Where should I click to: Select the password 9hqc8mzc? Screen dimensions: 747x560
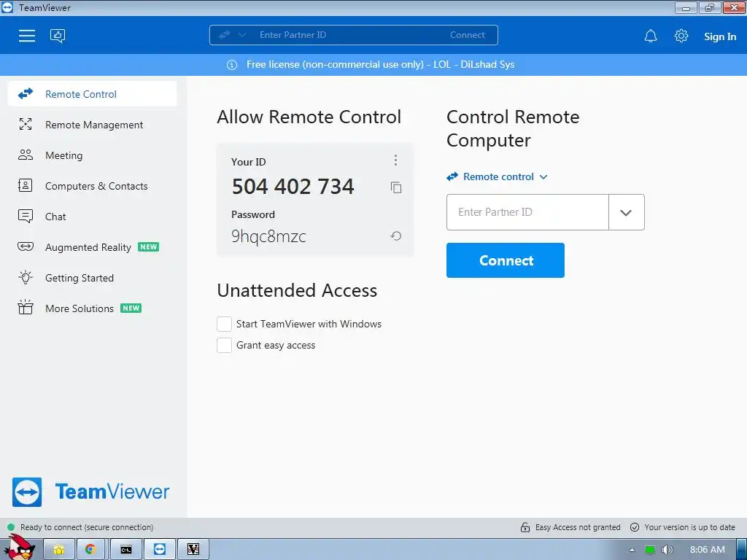268,236
